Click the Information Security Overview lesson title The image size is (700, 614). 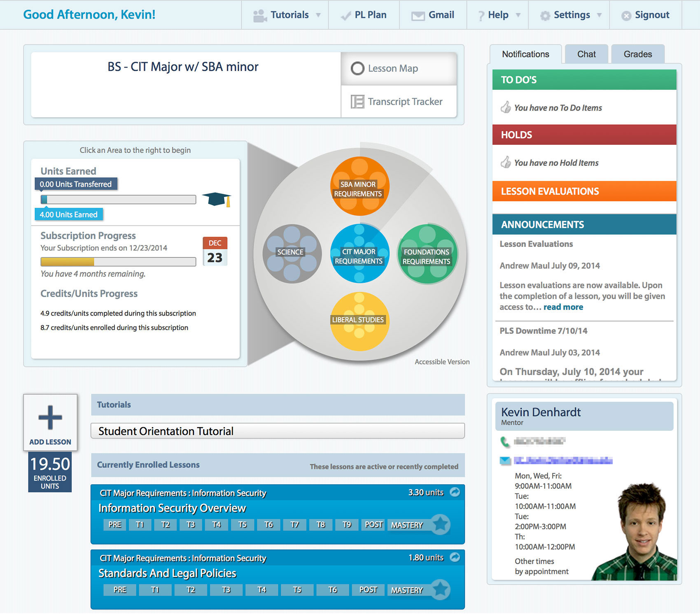[x=172, y=508]
